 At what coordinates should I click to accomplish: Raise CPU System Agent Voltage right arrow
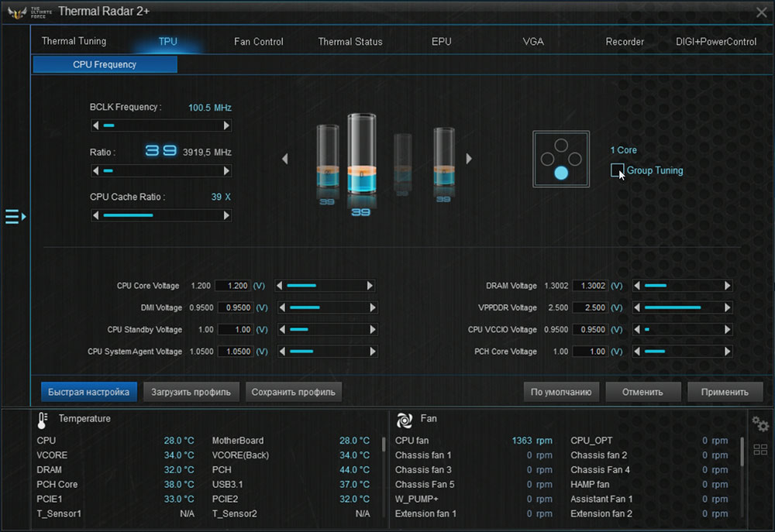pos(373,352)
